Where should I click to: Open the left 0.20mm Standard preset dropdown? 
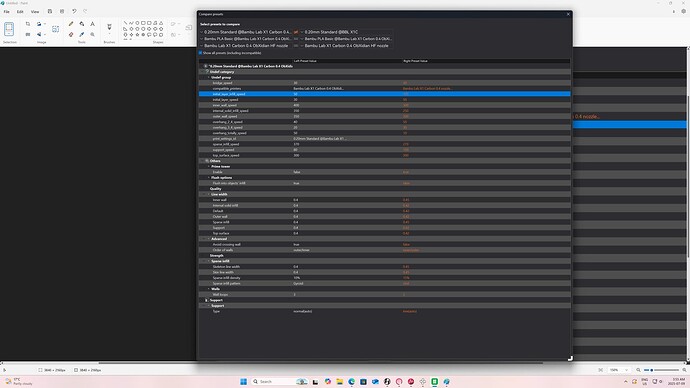coord(246,32)
